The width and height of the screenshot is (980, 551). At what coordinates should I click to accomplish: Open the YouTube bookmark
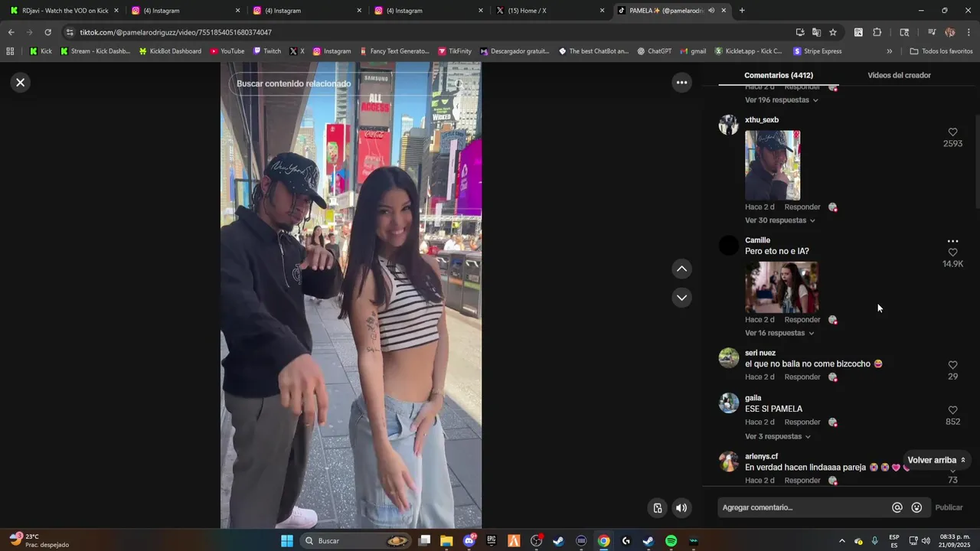click(227, 51)
